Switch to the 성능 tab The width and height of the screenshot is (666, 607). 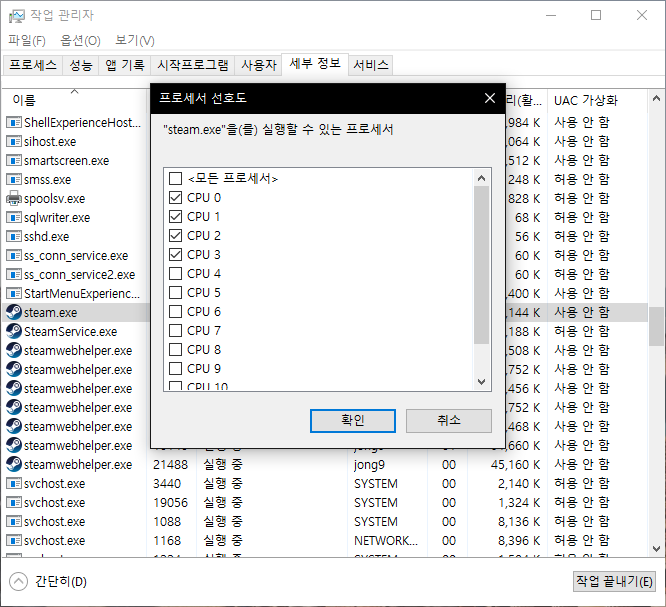pos(81,65)
